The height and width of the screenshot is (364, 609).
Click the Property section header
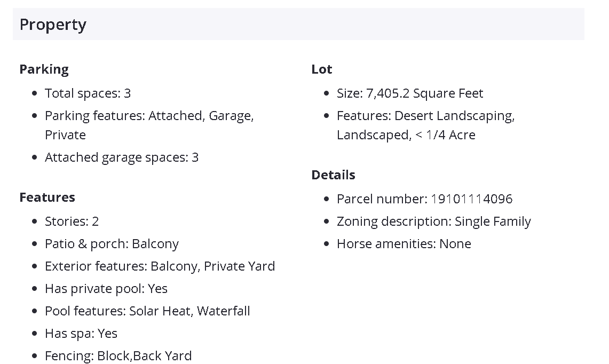point(53,25)
